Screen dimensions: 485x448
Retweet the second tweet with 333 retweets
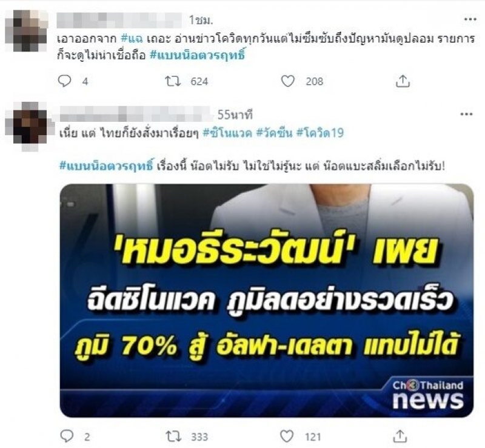coord(173,436)
